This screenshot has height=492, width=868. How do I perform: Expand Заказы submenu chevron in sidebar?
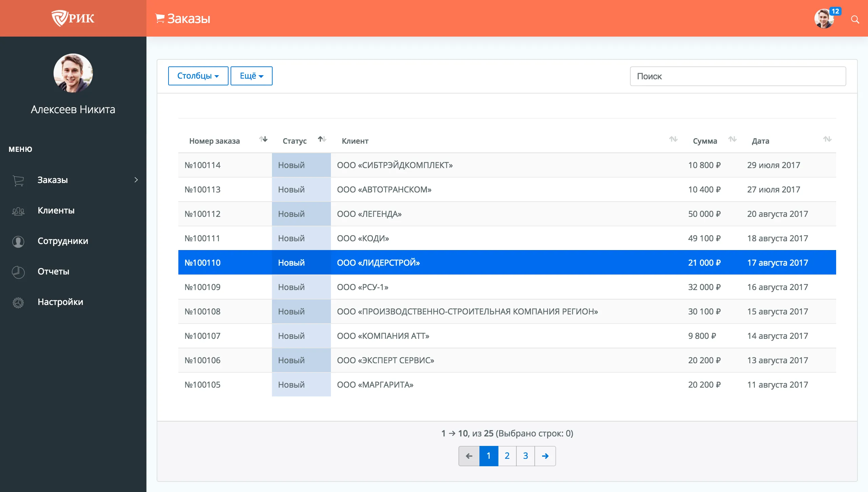(x=136, y=180)
